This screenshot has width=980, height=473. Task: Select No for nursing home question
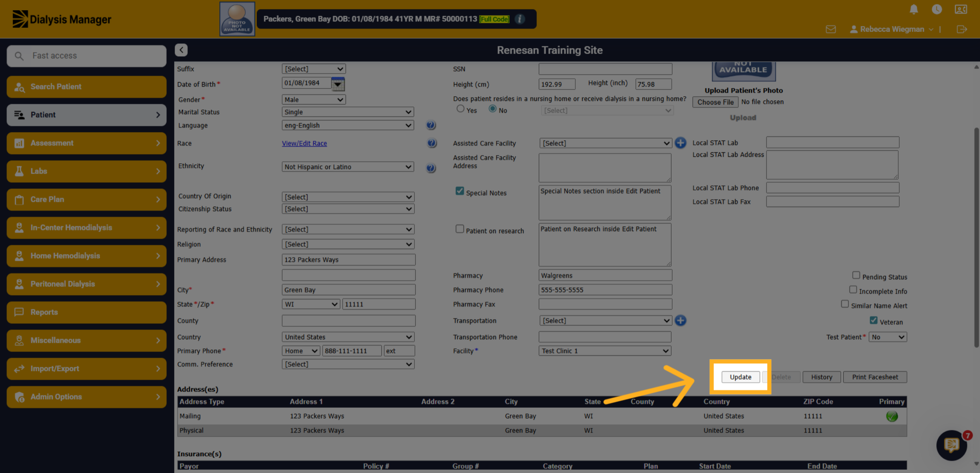click(492, 109)
